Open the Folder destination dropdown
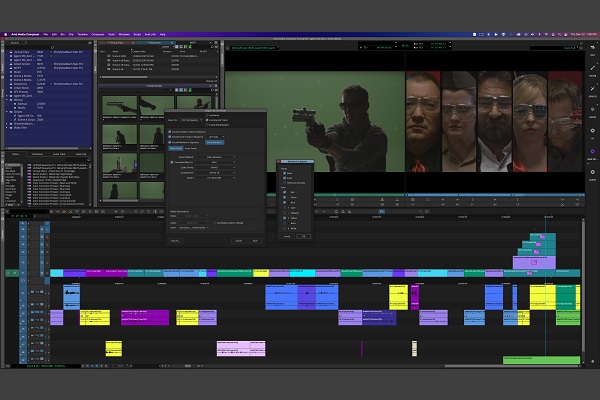Screen dimensions: 600x400 [x=193, y=227]
